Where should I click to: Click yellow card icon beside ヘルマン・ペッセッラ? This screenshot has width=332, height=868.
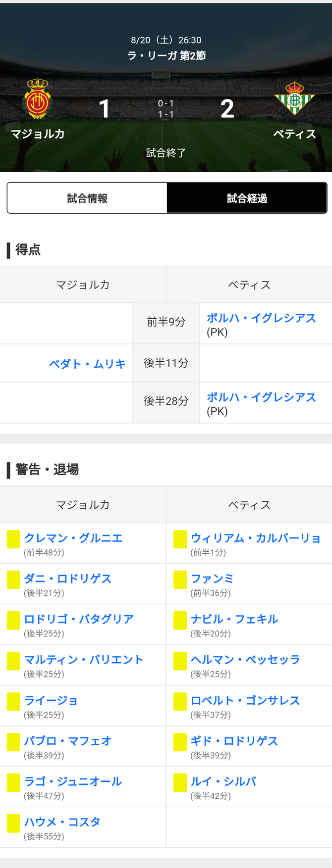coord(180,661)
